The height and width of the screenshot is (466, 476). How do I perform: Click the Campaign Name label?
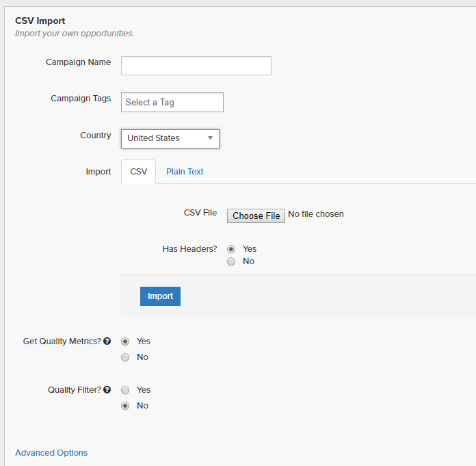click(x=78, y=62)
